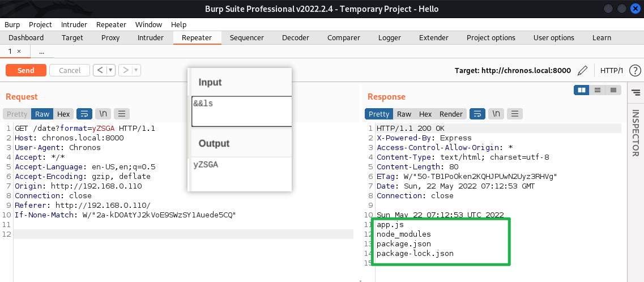Add new Repeater tab with ellipsis
This screenshot has width=644, height=282.
click(x=41, y=52)
